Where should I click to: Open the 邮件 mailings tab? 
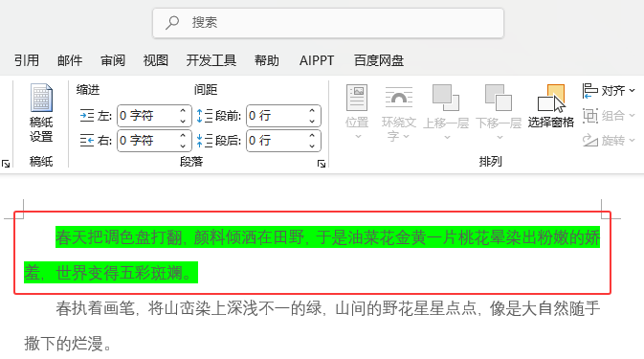pyautogui.click(x=70, y=60)
